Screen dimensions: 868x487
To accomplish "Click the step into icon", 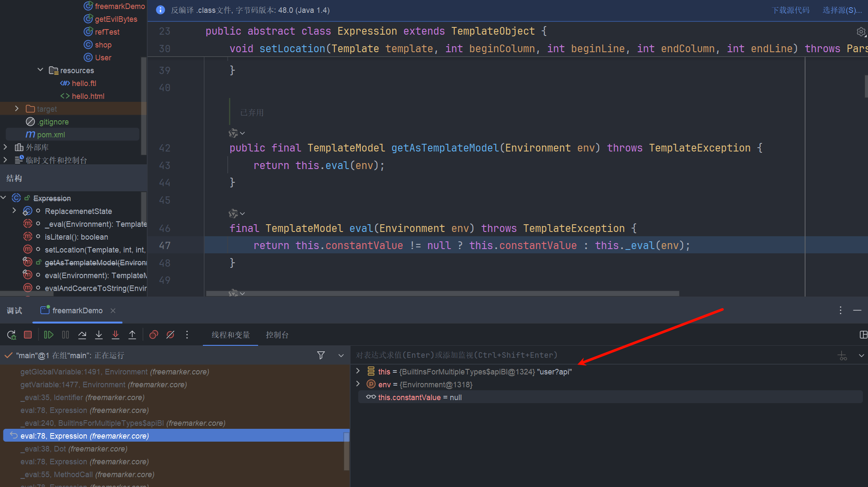I will 99,335.
